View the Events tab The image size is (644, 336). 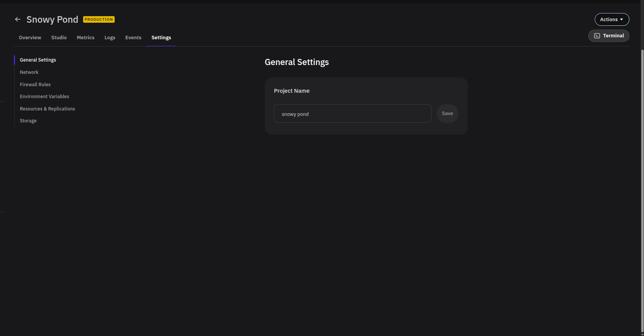133,38
